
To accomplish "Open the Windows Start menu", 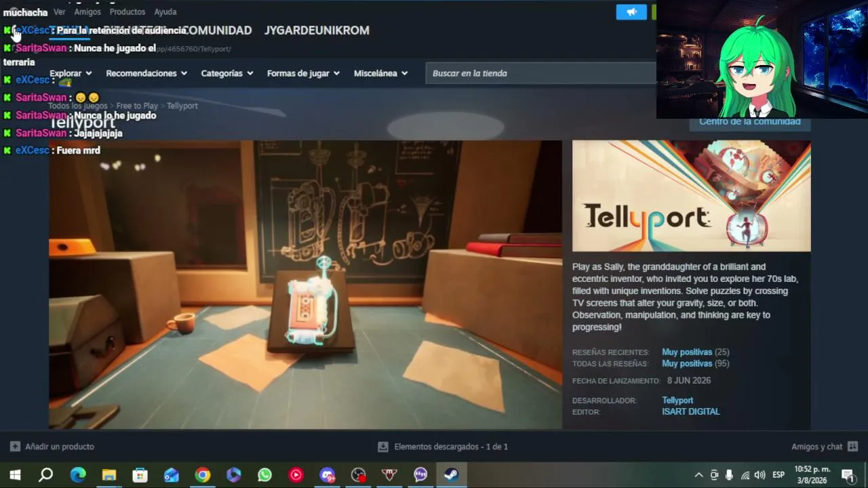I will coord(15,474).
